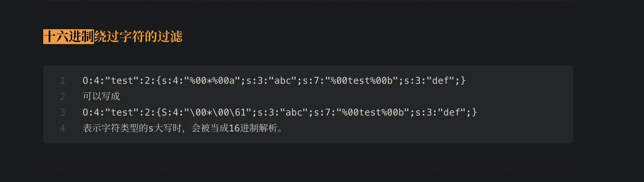Click the text 可以写成 on line 2
The width and height of the screenshot is (644, 182).
click(x=101, y=96)
